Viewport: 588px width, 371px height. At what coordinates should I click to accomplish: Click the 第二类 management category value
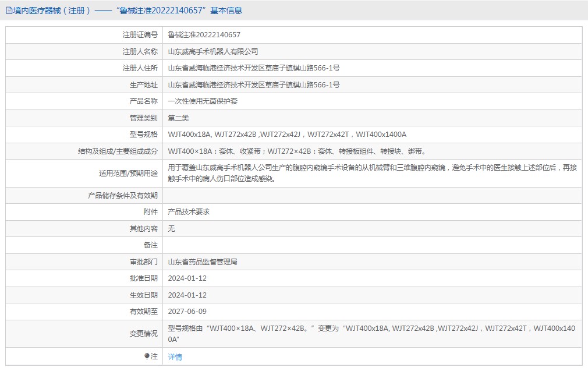pyautogui.click(x=178, y=118)
